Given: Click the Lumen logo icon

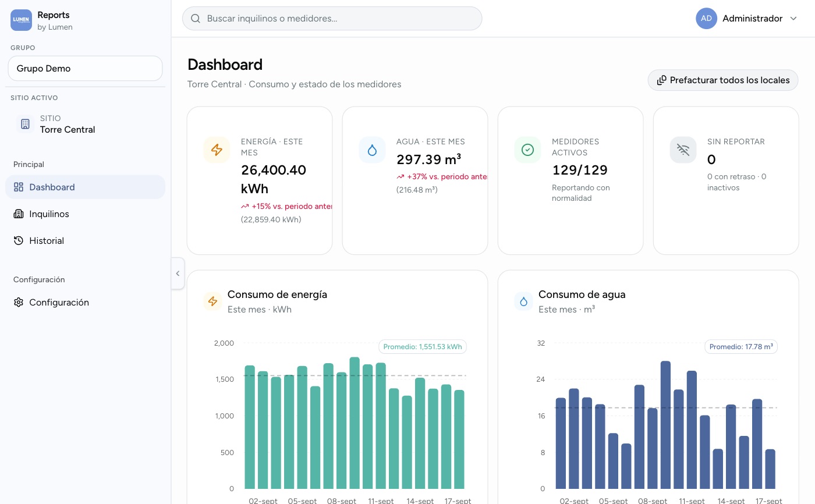Looking at the screenshot, I should coord(21,20).
